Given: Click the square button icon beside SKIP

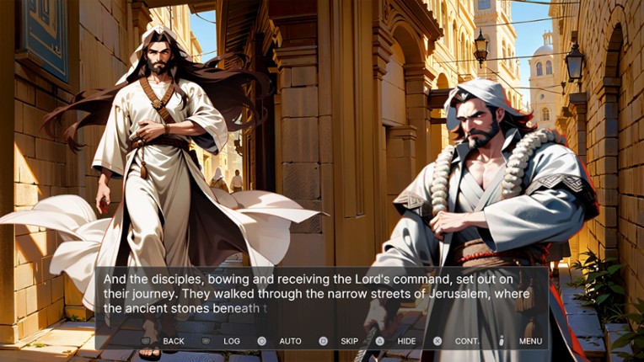Looking at the screenshot, I should coord(324,341).
